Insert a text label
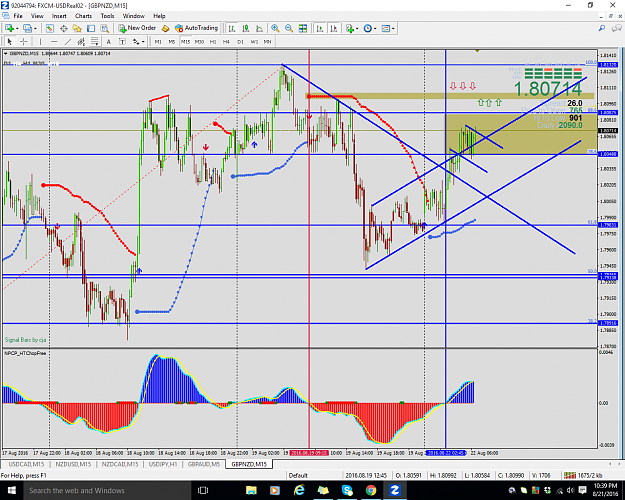 [x=122, y=41]
